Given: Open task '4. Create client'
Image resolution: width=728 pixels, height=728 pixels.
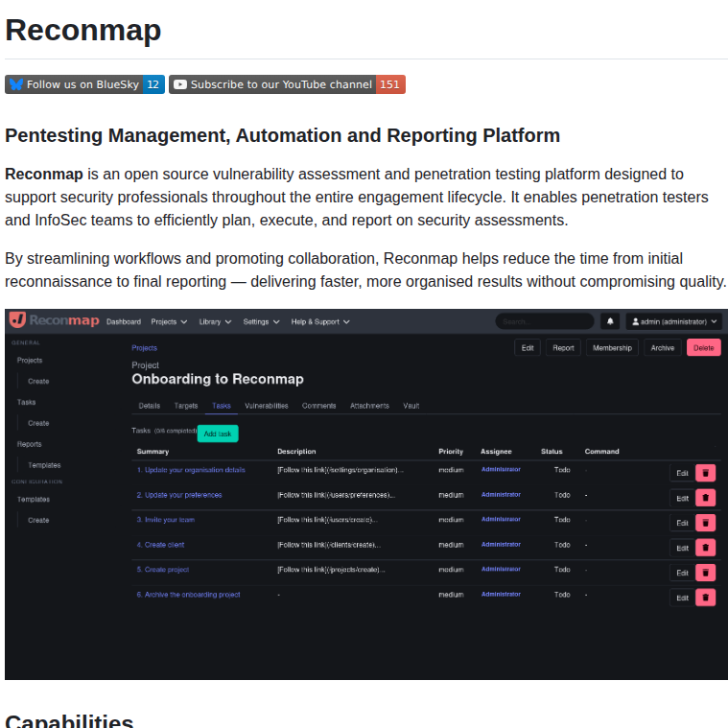Looking at the screenshot, I should coord(160,545).
